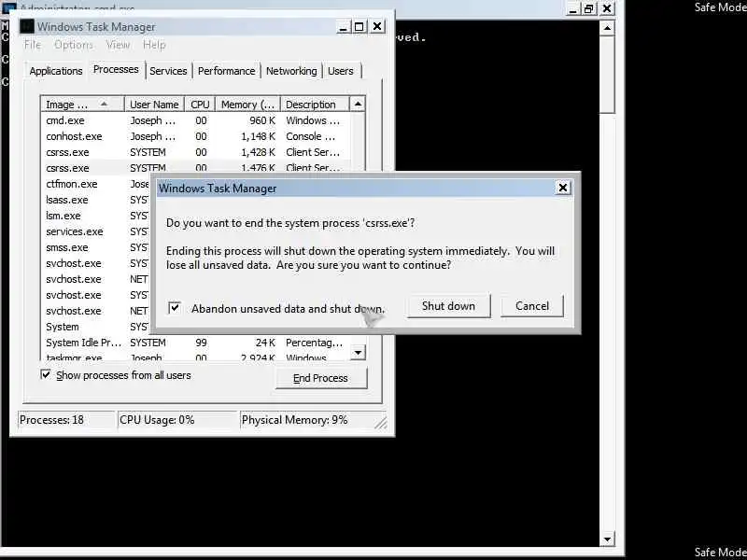Click the cmd.exe window scroll down arrow

click(607, 539)
